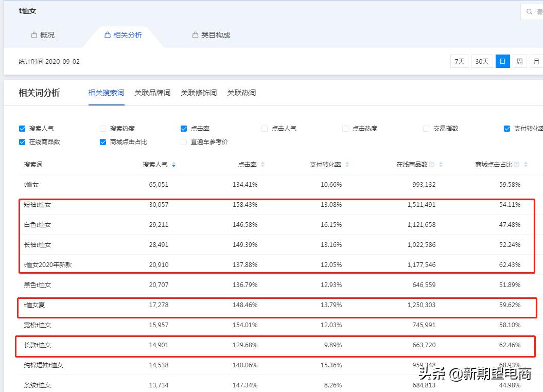The width and height of the screenshot is (543, 392).
Task: Enable the 交易指数 metric checkbox
Action: point(426,128)
